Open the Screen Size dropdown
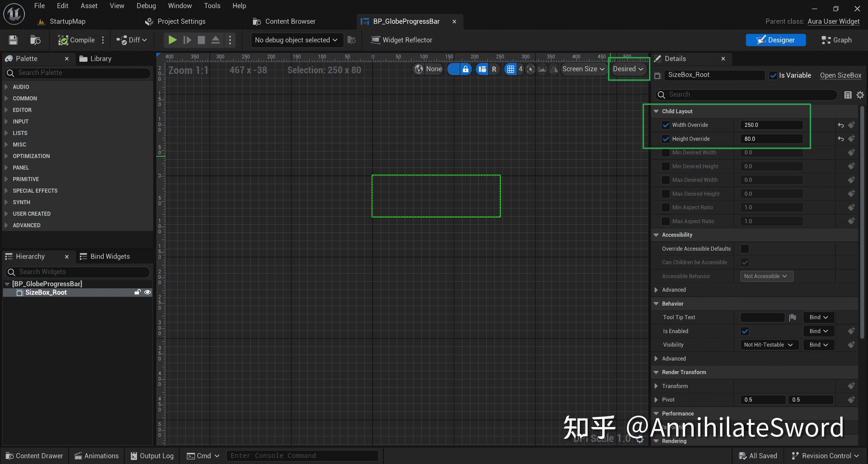 pyautogui.click(x=583, y=69)
